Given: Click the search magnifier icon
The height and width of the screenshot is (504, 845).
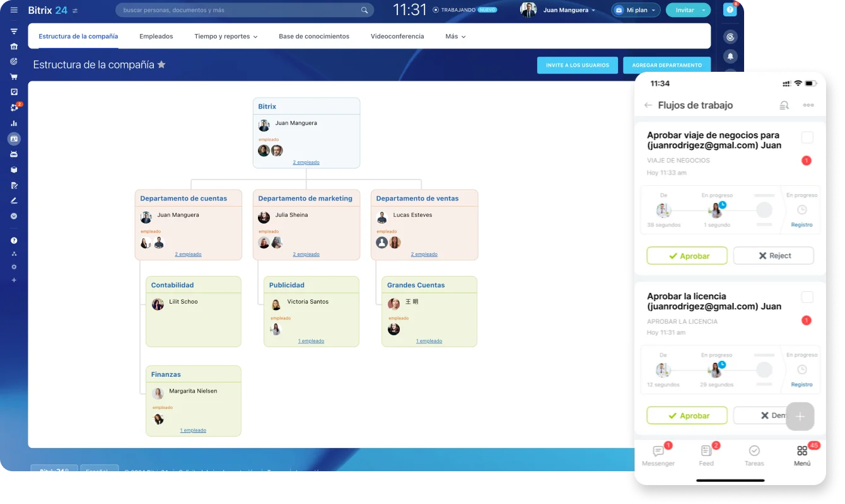Looking at the screenshot, I should pyautogui.click(x=364, y=10).
